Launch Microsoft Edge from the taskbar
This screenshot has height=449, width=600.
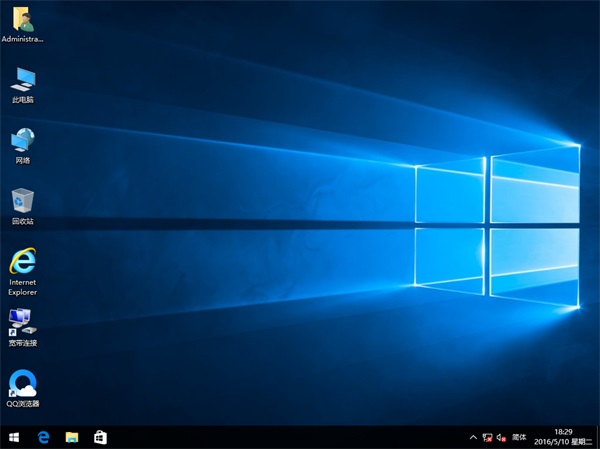tap(44, 437)
